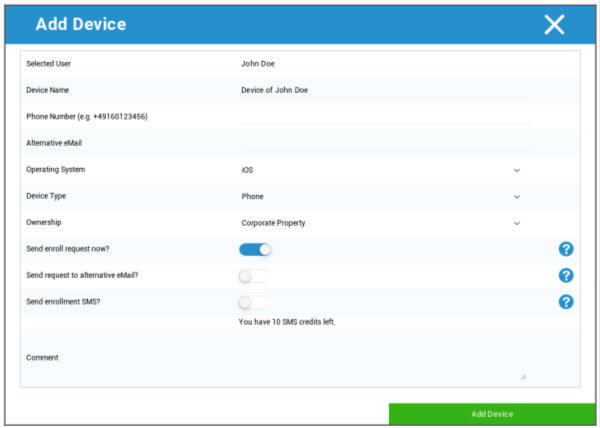Click the Selected User value John Doe

(x=258, y=64)
